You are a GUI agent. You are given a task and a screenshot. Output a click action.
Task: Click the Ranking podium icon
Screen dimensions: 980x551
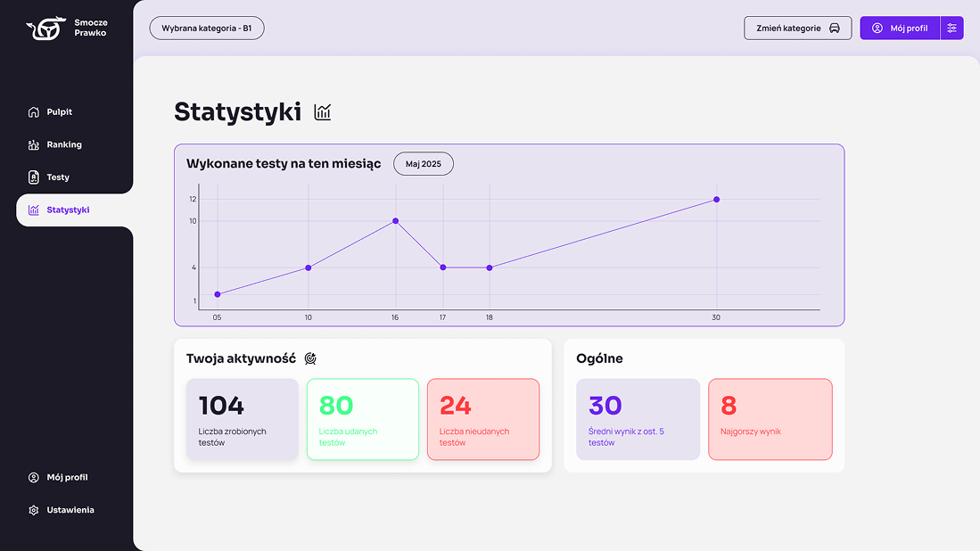point(34,144)
